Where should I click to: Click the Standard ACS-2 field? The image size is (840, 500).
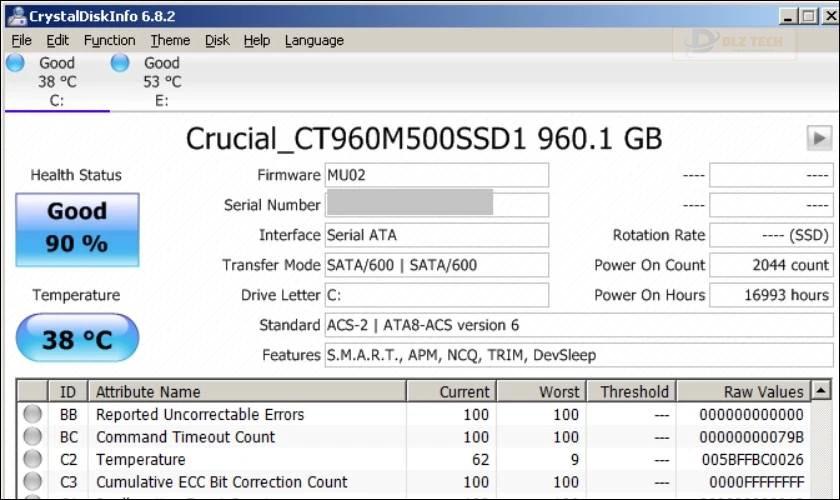pyautogui.click(x=579, y=325)
